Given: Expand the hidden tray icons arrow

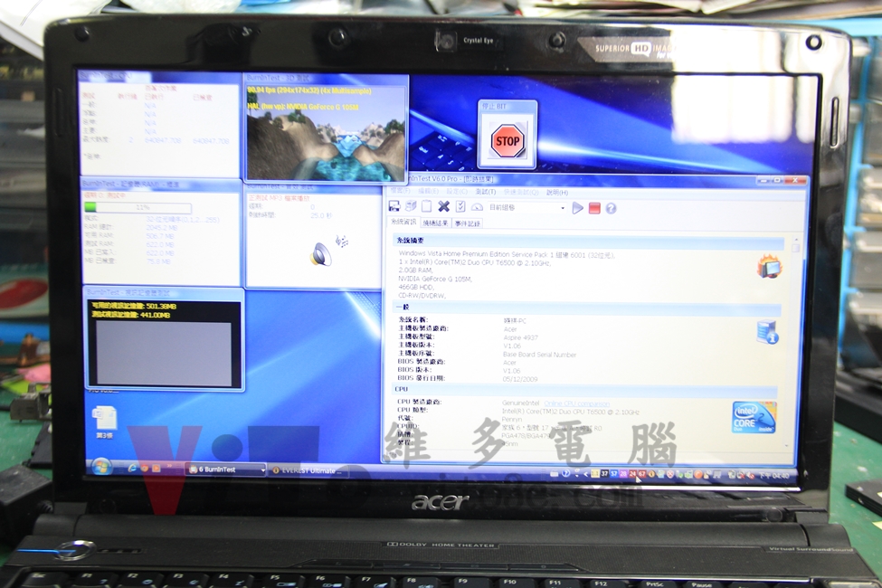Looking at the screenshot, I should [585, 474].
